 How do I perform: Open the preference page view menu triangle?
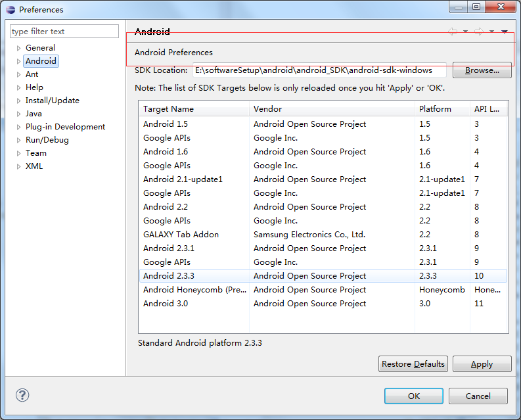click(x=505, y=32)
